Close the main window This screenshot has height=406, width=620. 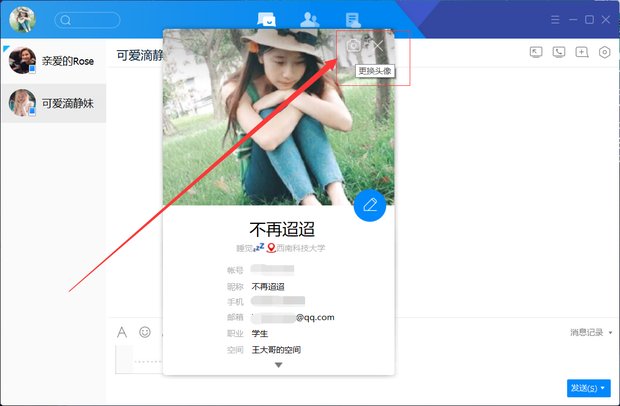606,20
